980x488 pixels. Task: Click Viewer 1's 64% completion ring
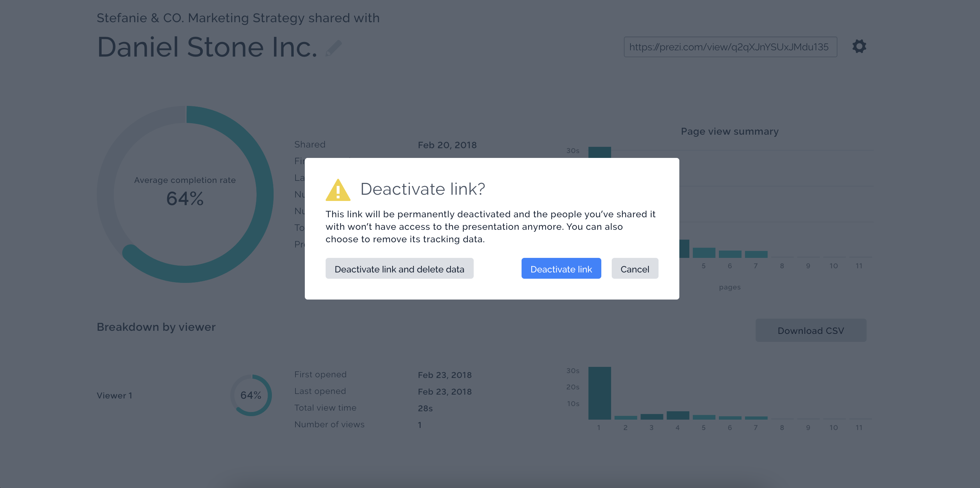pos(251,395)
